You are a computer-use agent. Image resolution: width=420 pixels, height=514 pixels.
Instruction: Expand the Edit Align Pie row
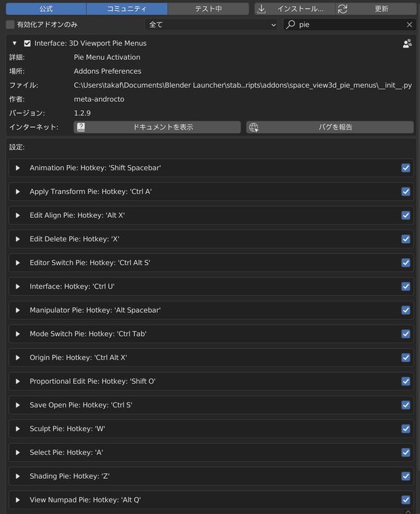coord(18,215)
